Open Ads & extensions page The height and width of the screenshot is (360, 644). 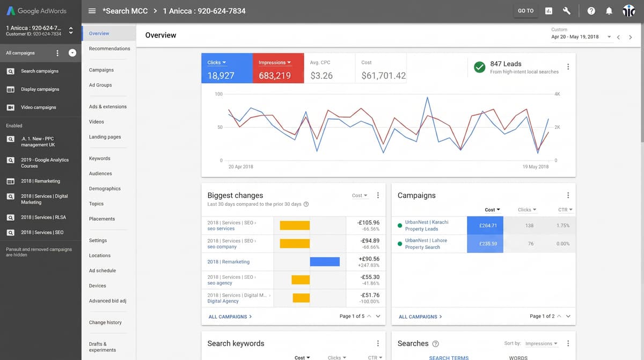[108, 106]
